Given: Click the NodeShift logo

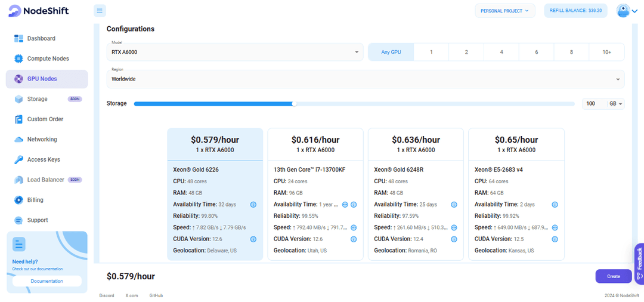Looking at the screenshot, I should coord(38,11).
